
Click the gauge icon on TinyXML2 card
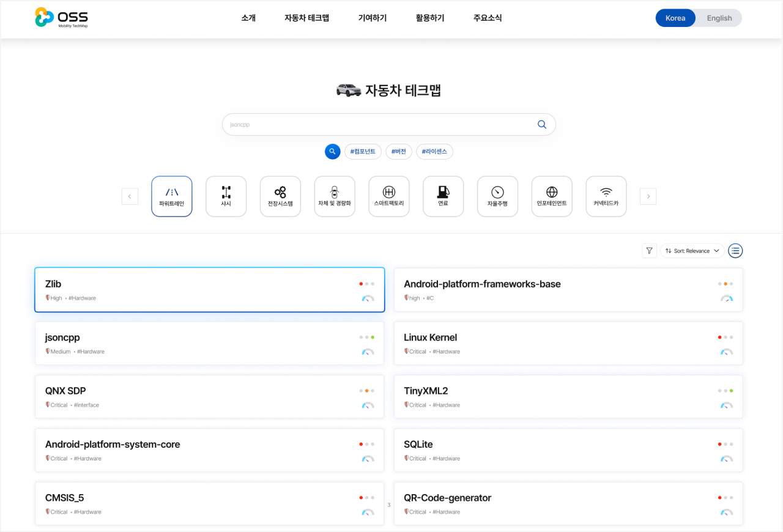(726, 405)
